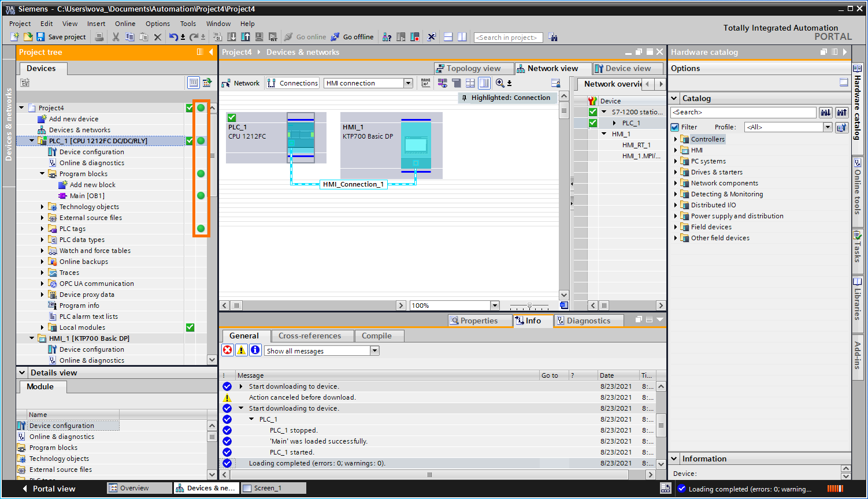Switch to the Properties tab

[479, 321]
